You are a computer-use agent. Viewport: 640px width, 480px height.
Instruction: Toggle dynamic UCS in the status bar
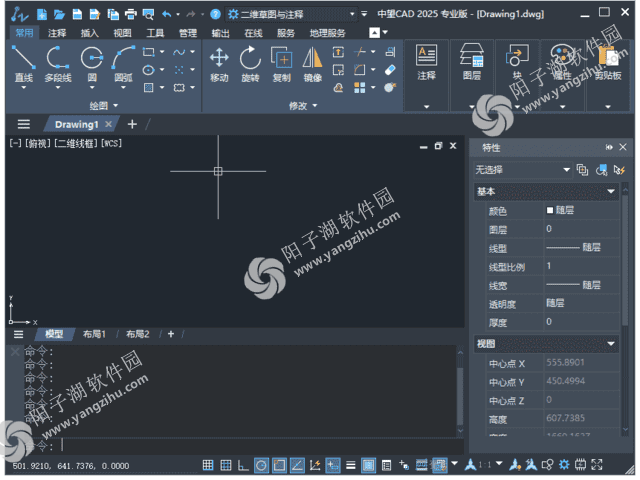[315, 465]
